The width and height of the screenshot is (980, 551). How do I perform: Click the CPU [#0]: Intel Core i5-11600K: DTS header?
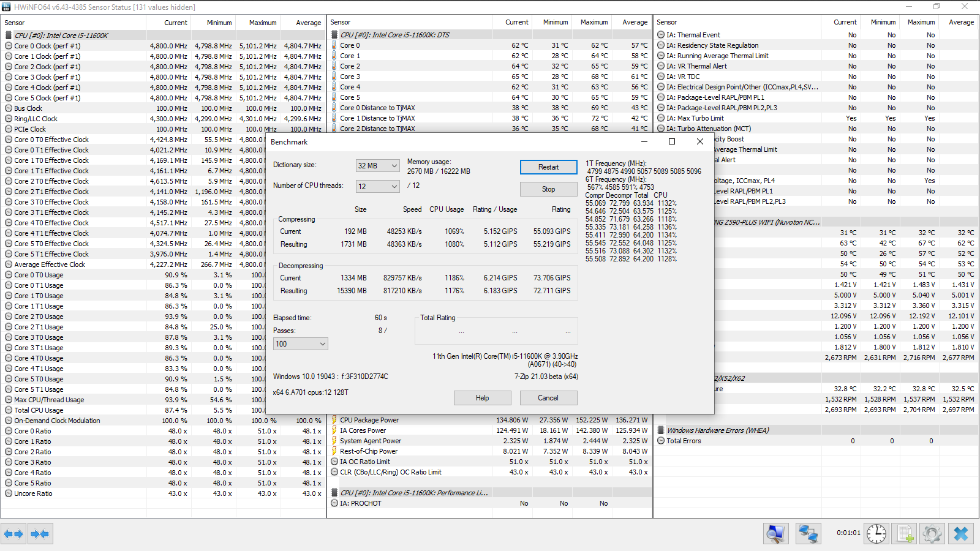click(395, 35)
